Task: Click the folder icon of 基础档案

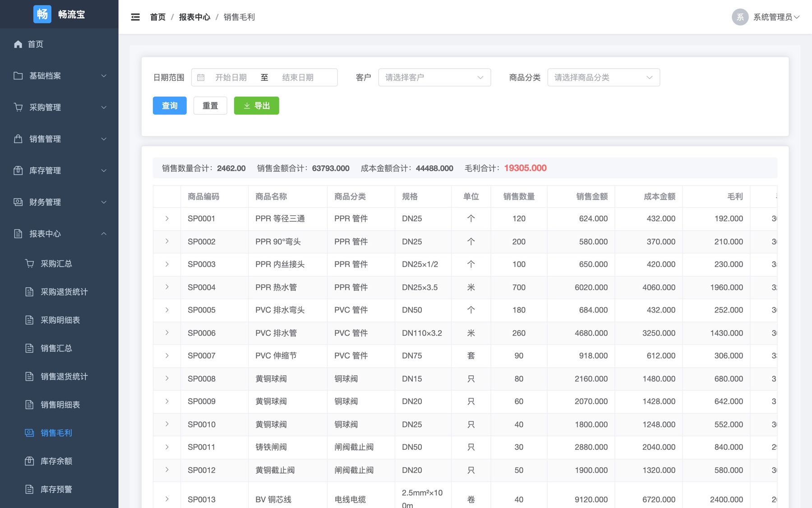Action: click(18, 75)
